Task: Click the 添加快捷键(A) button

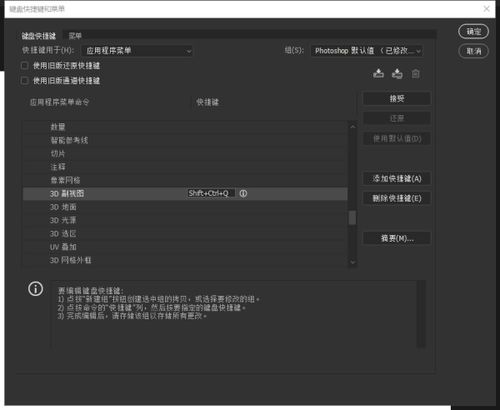Action: 397,178
